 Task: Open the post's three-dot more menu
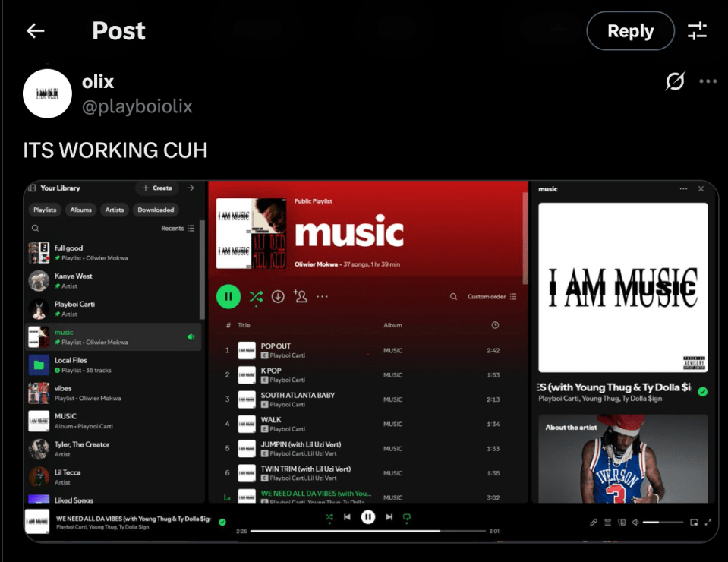point(708,81)
